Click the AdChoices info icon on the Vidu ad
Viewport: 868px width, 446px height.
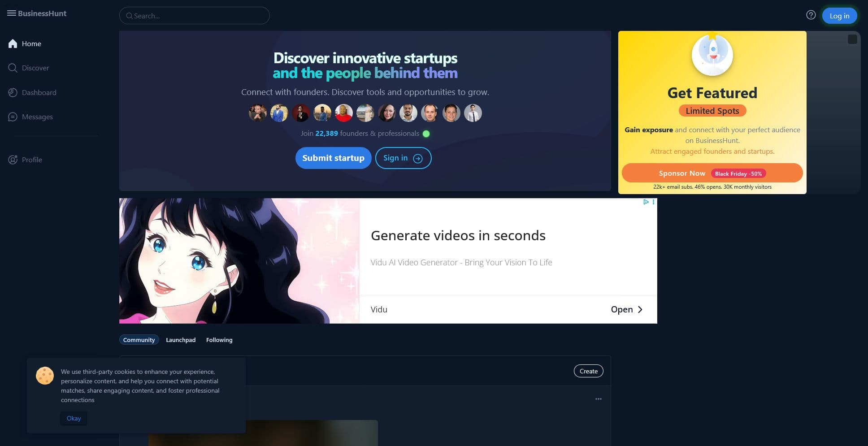point(646,202)
